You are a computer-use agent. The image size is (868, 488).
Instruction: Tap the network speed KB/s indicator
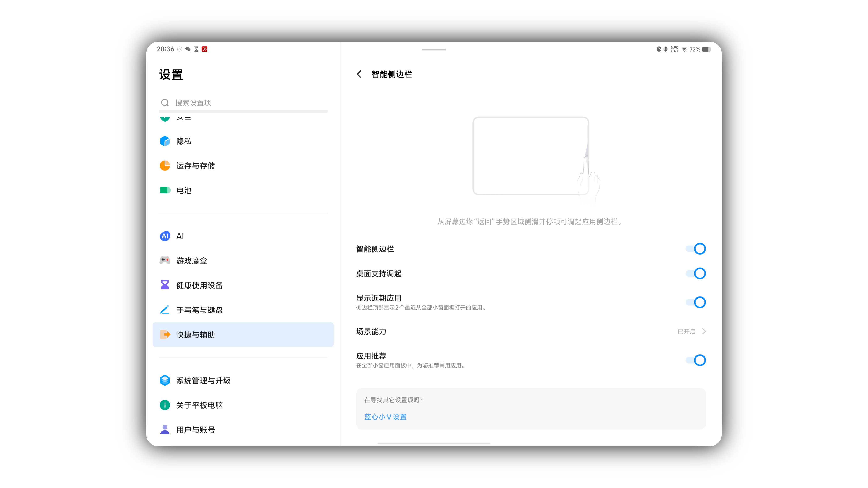click(674, 49)
